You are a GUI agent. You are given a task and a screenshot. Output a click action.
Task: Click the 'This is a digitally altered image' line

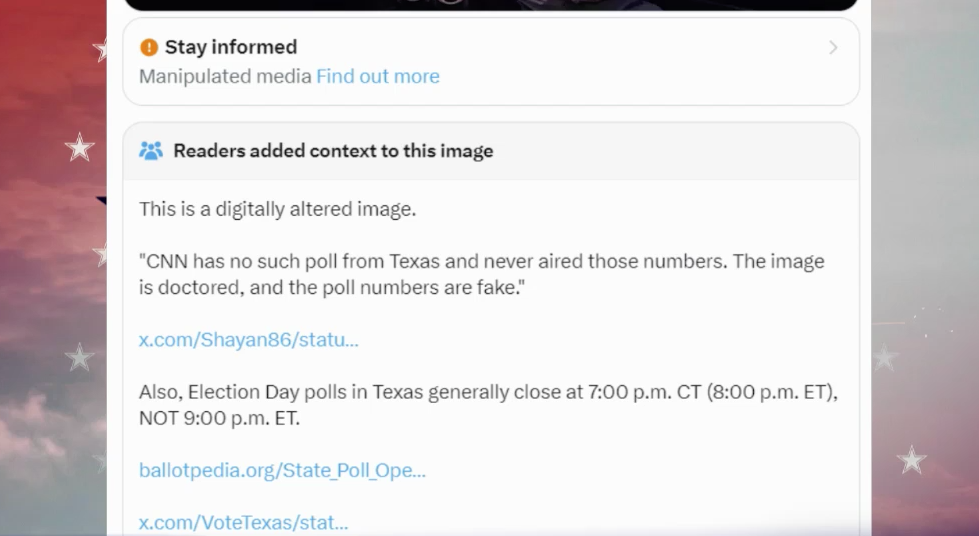click(277, 209)
